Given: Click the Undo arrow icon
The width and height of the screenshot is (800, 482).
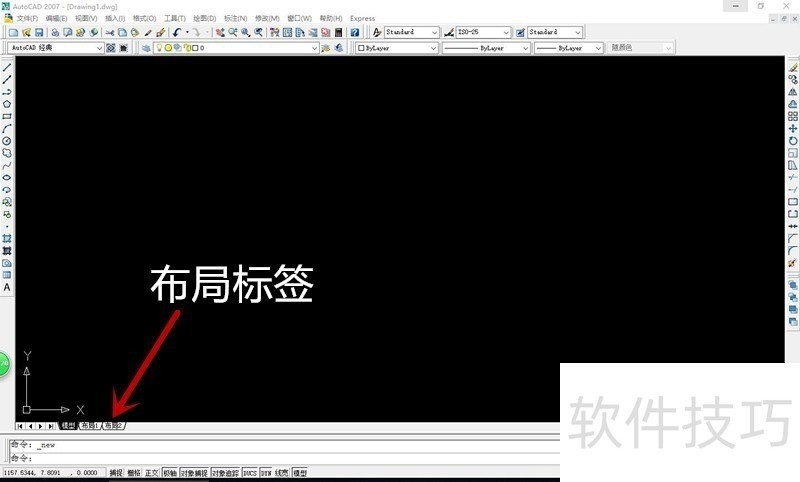Looking at the screenshot, I should coord(177,32).
